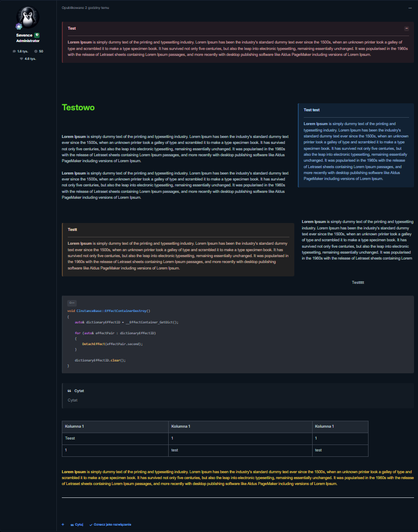Click the 'Test test' blue box title

312,110
